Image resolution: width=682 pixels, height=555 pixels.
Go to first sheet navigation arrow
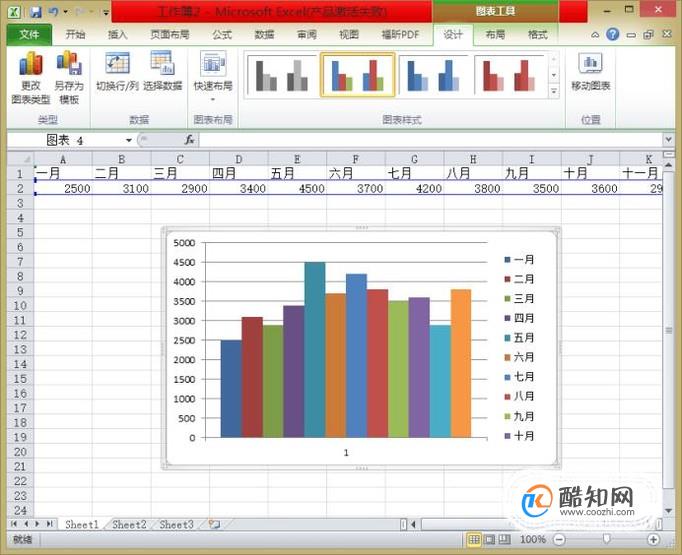[14, 524]
